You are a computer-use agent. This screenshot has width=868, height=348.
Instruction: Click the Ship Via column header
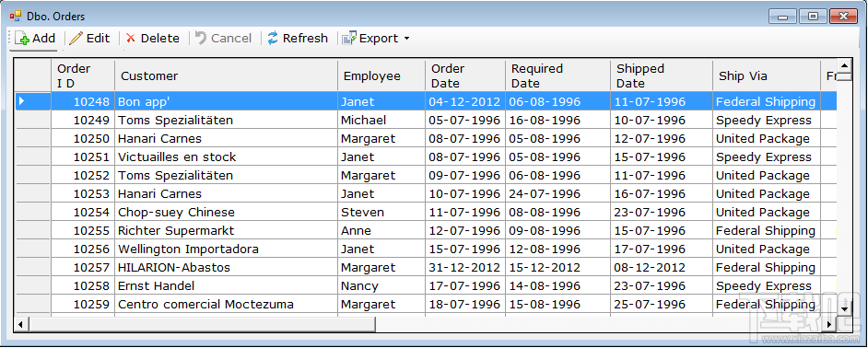(x=767, y=75)
